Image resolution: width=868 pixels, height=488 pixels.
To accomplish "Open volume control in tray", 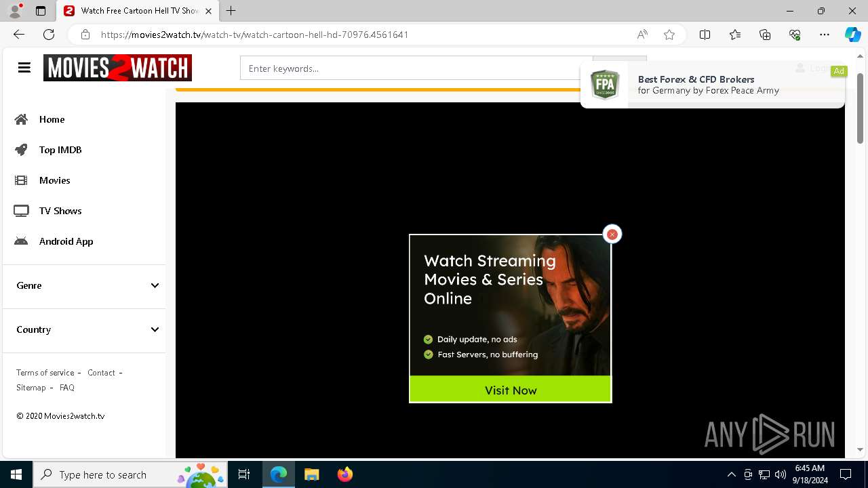I will (x=781, y=474).
